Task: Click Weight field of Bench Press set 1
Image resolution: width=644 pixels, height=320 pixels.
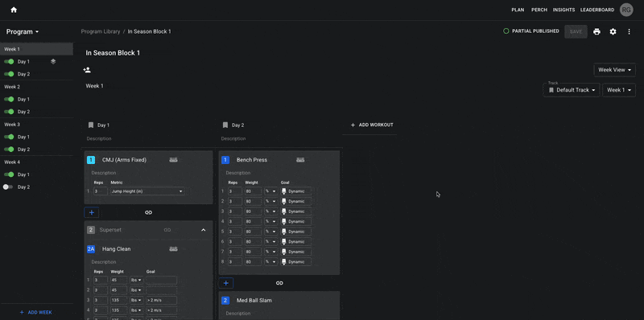Action: [x=254, y=191]
